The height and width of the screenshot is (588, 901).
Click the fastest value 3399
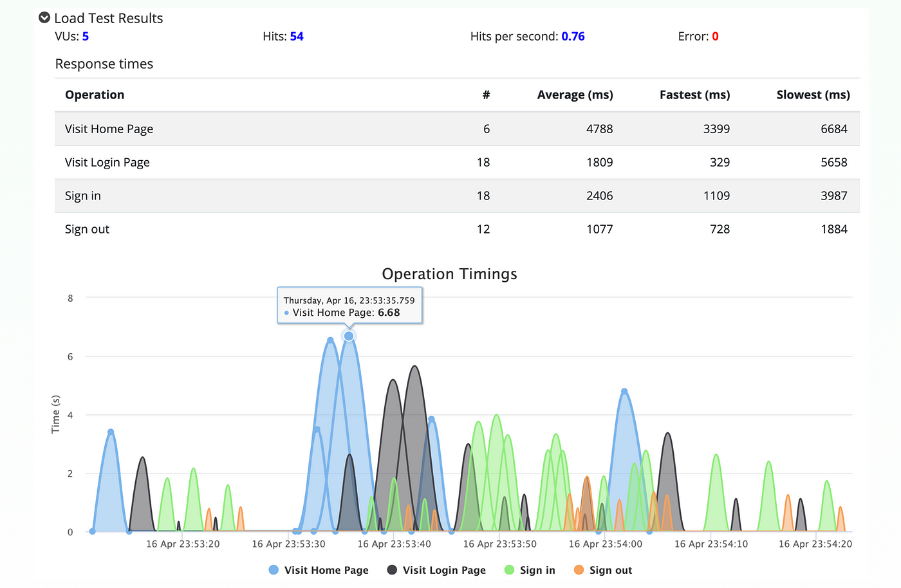pyautogui.click(x=716, y=129)
